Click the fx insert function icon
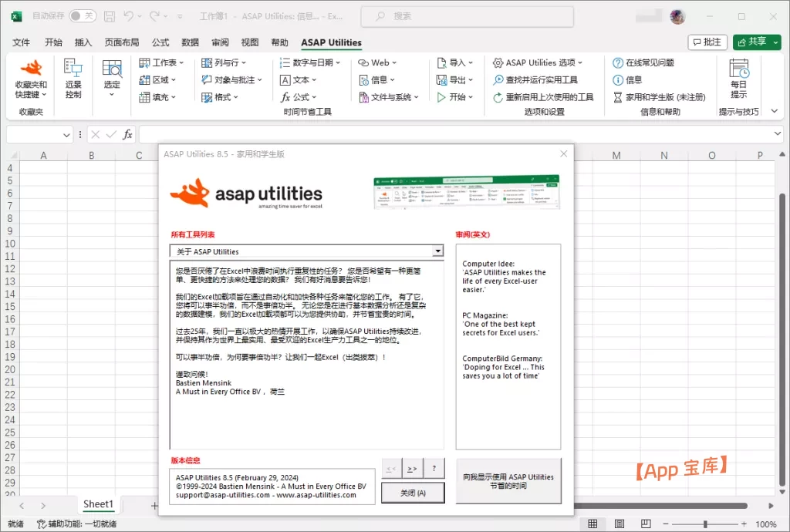This screenshot has height=532, width=790. pyautogui.click(x=127, y=134)
